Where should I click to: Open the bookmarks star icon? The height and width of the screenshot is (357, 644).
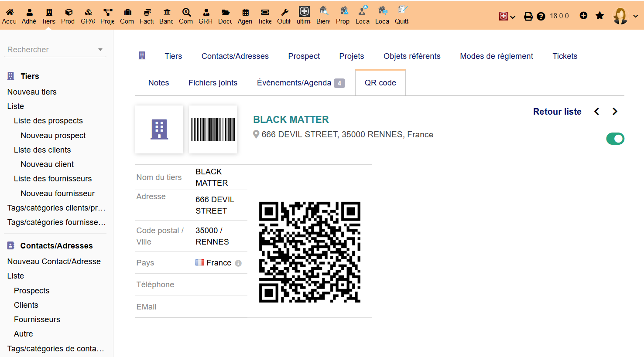(x=600, y=16)
